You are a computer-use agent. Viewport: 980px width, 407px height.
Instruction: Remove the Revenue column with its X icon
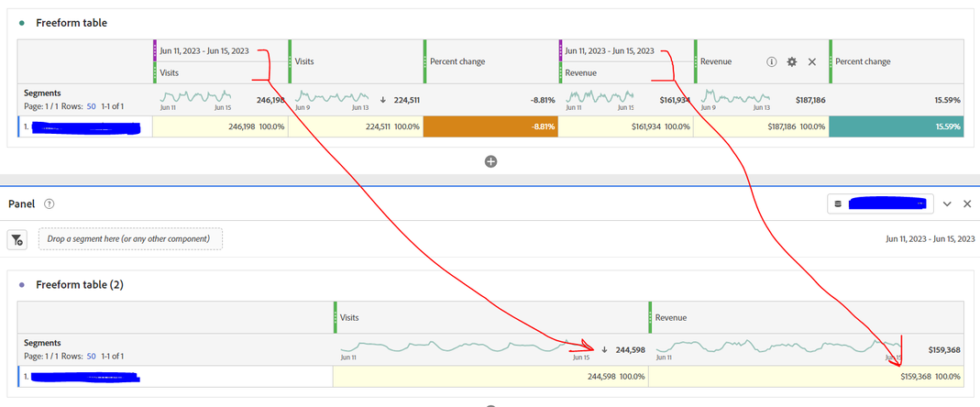811,61
